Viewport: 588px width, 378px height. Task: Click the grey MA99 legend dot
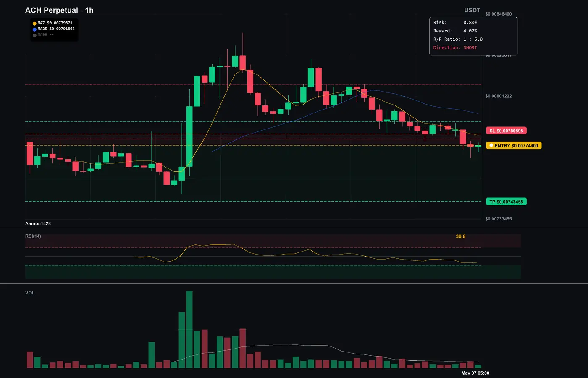(x=34, y=35)
